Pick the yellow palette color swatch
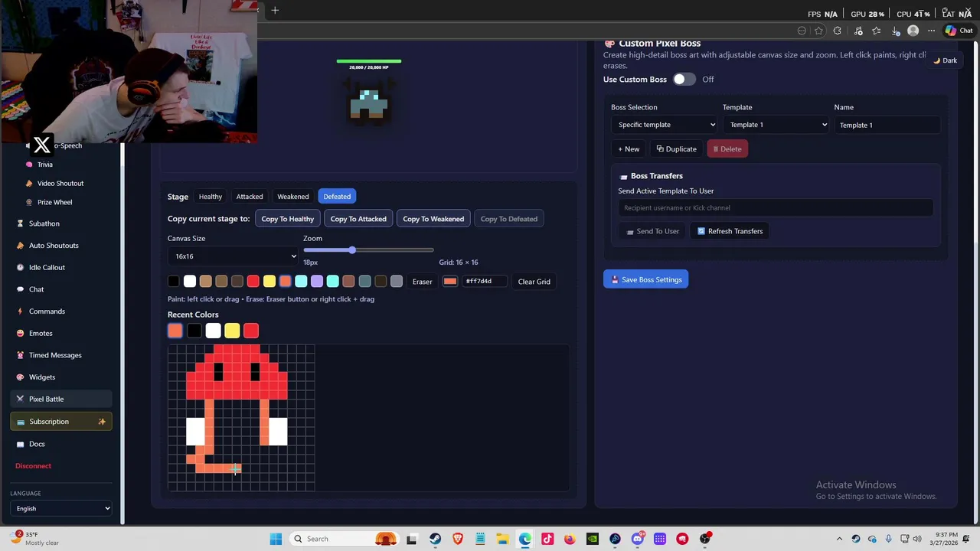 tap(269, 282)
